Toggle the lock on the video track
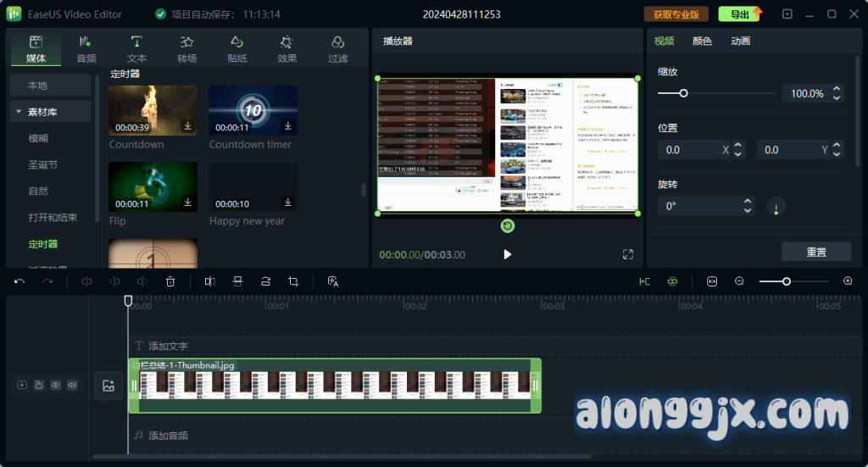The height and width of the screenshot is (467, 868). [x=39, y=385]
